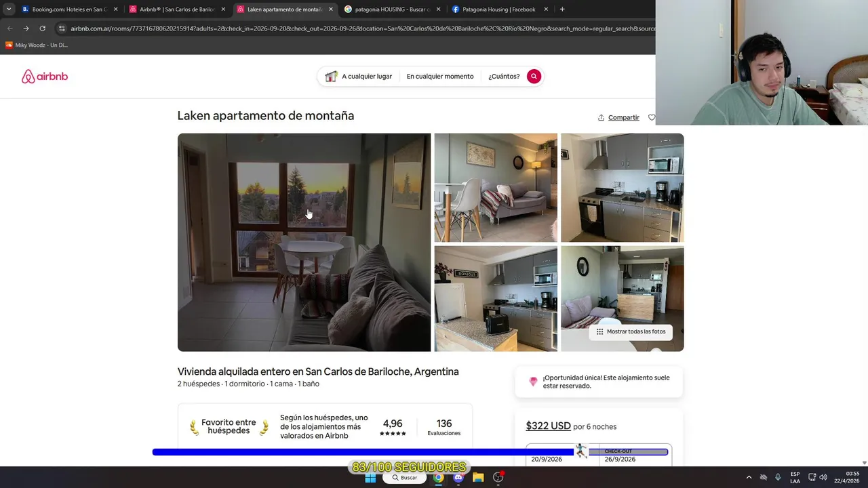Open OBS Studio from the taskbar
Image resolution: width=868 pixels, height=488 pixels.
[x=498, y=477]
